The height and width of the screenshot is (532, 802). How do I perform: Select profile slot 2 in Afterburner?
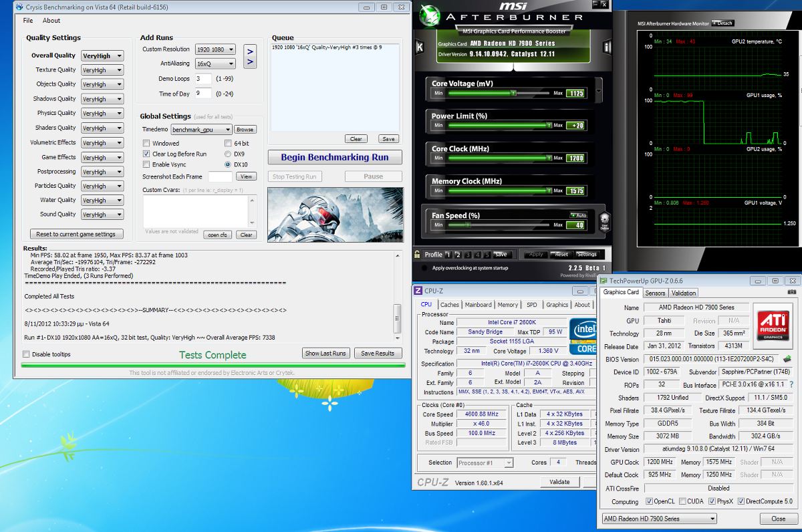pyautogui.click(x=458, y=254)
